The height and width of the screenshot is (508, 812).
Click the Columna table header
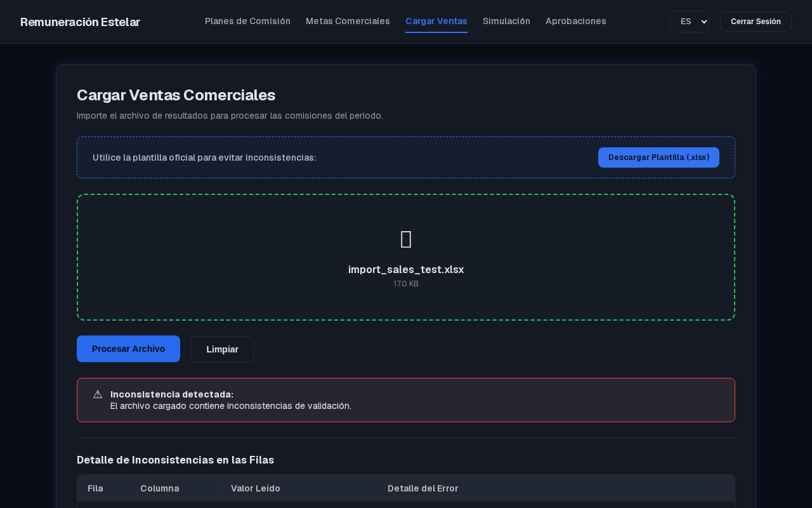(160, 488)
